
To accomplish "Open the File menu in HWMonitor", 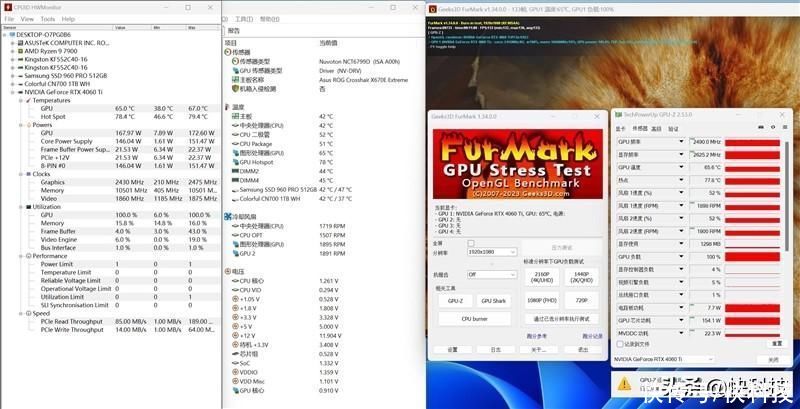I will point(9,19).
